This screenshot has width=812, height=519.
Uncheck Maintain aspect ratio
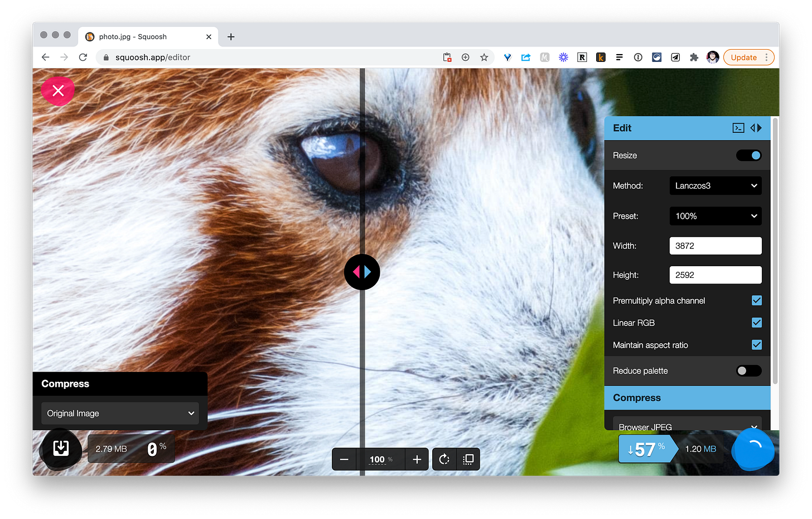click(x=757, y=345)
